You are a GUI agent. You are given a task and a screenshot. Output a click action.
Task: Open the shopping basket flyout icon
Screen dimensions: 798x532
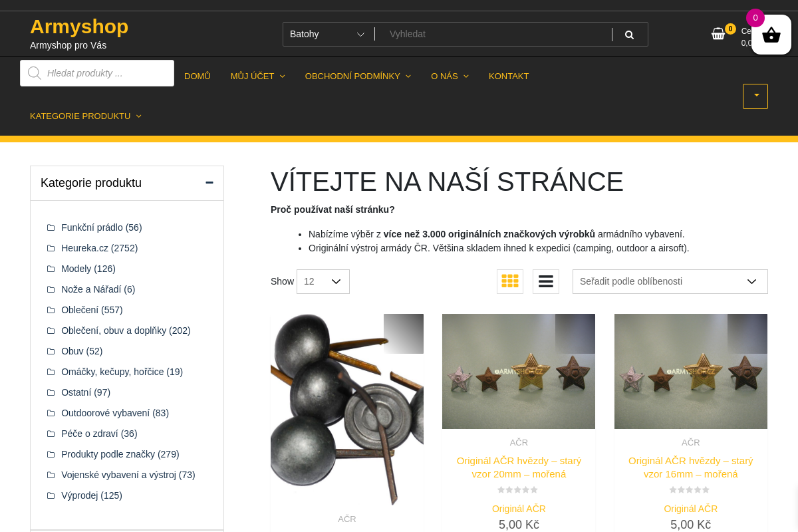(771, 34)
